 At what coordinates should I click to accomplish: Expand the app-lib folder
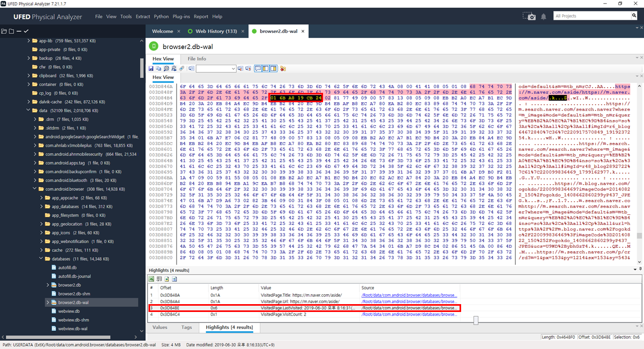point(29,41)
